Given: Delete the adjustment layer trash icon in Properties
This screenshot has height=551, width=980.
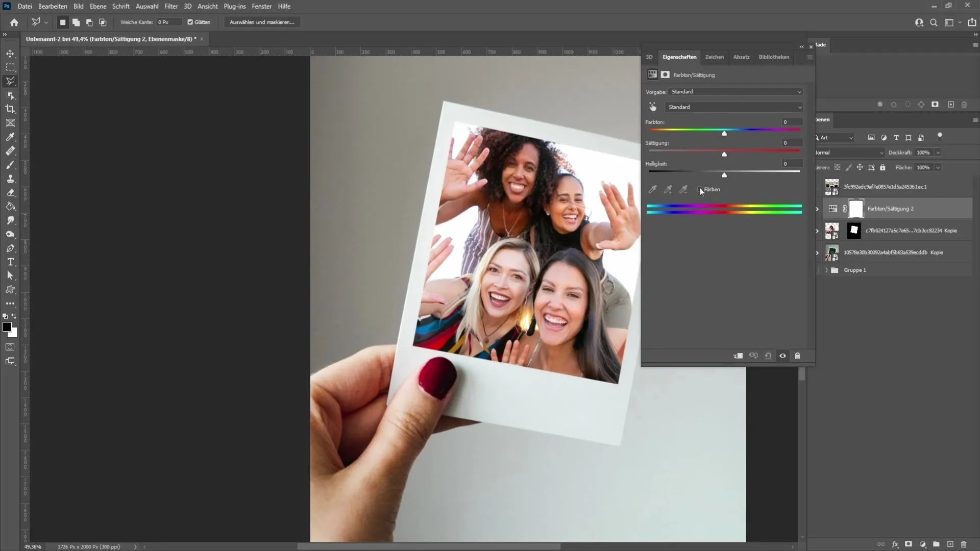Looking at the screenshot, I should click(x=798, y=356).
